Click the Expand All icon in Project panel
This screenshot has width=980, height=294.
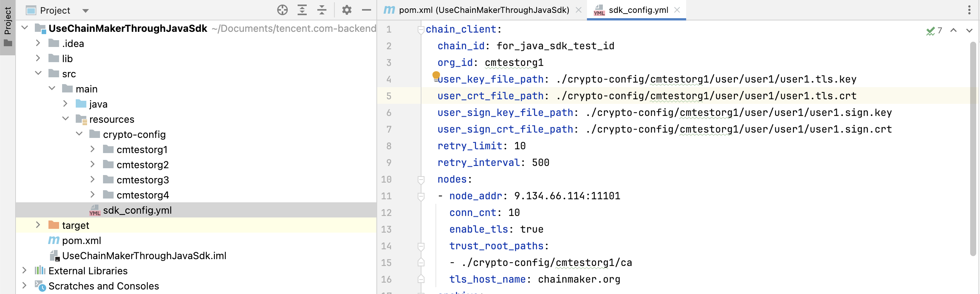pos(302,10)
